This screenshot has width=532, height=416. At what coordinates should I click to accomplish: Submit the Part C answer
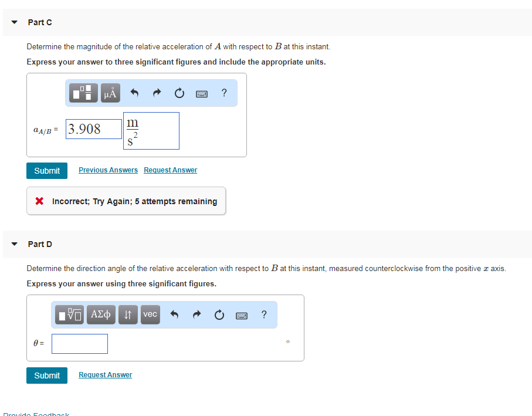pyautogui.click(x=47, y=171)
